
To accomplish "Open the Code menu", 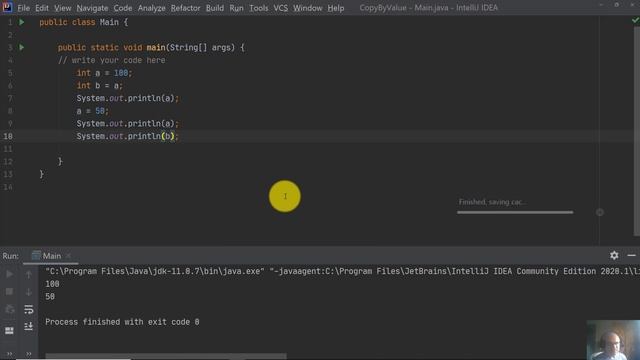I will pyautogui.click(x=123, y=8).
